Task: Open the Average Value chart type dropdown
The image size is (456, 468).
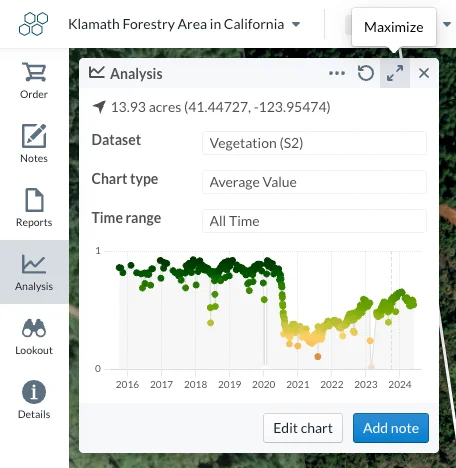Action: pos(314,182)
